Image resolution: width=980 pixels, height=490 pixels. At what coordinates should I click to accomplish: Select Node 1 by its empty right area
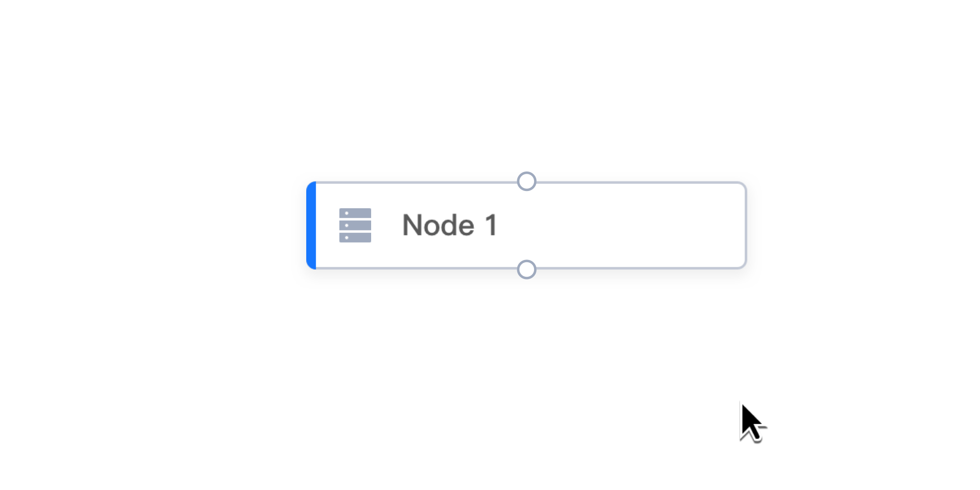(635, 225)
